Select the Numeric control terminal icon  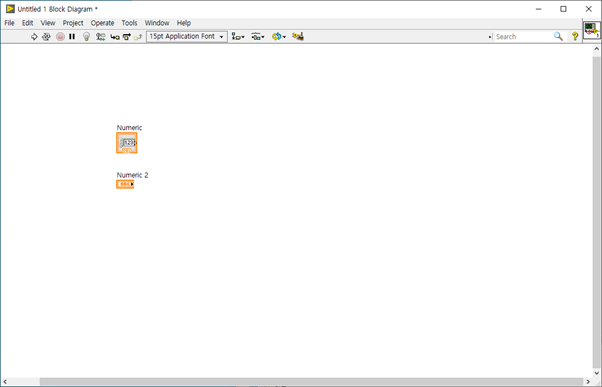(127, 143)
